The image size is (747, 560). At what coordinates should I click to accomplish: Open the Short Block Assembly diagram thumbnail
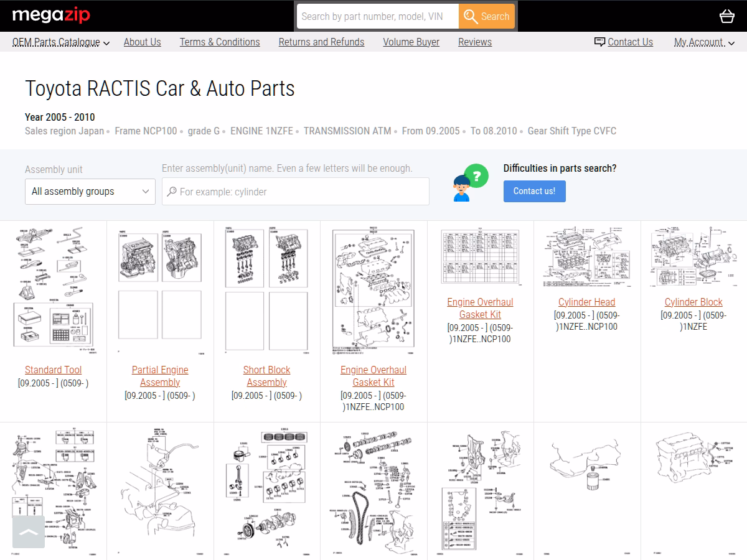pos(266,290)
